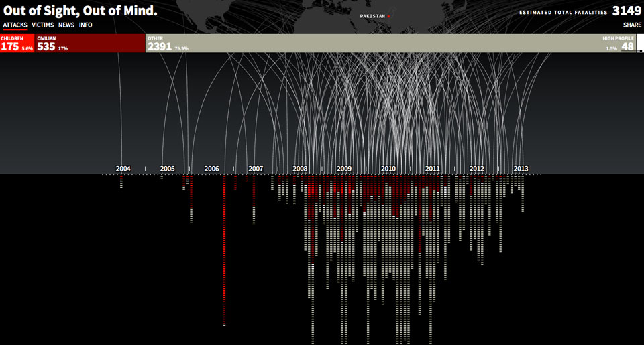
Task: Click the 2008 year marker
Action: click(300, 169)
